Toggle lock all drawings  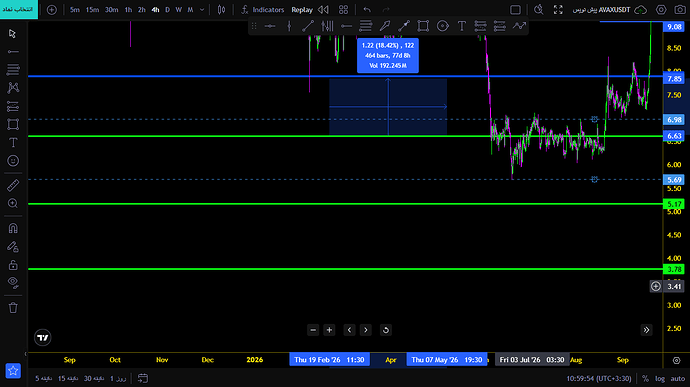pos(13,265)
